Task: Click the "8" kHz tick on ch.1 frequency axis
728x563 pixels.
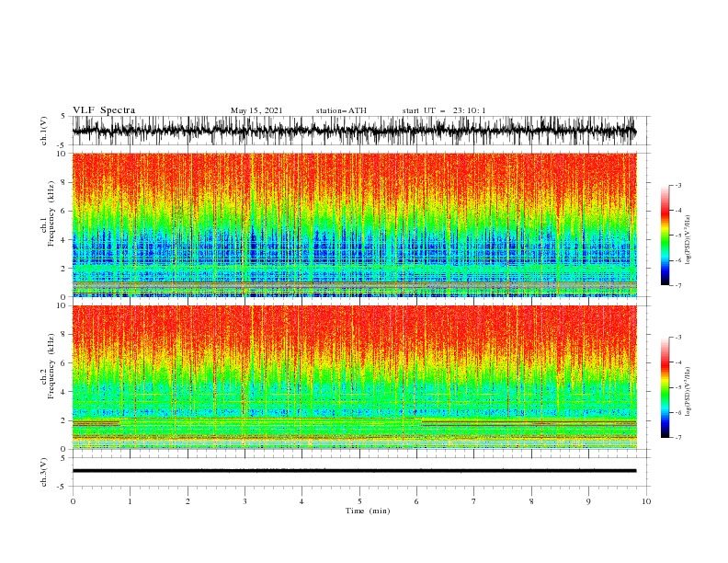Action: (64, 182)
